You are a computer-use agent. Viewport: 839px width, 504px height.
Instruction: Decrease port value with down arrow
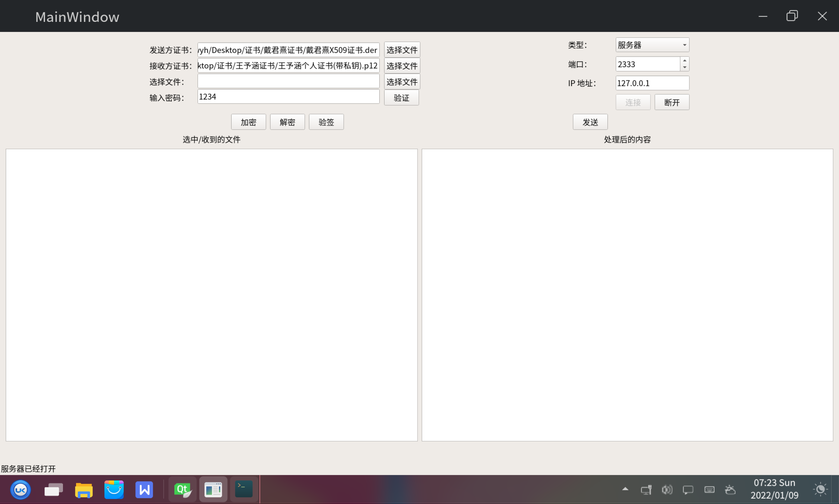pyautogui.click(x=684, y=67)
